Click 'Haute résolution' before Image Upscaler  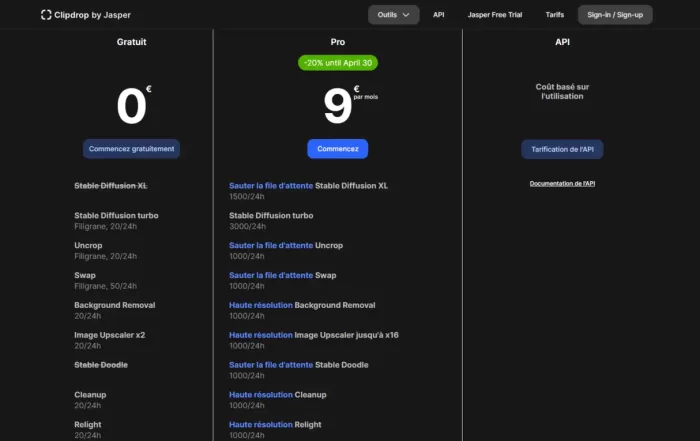coord(261,335)
